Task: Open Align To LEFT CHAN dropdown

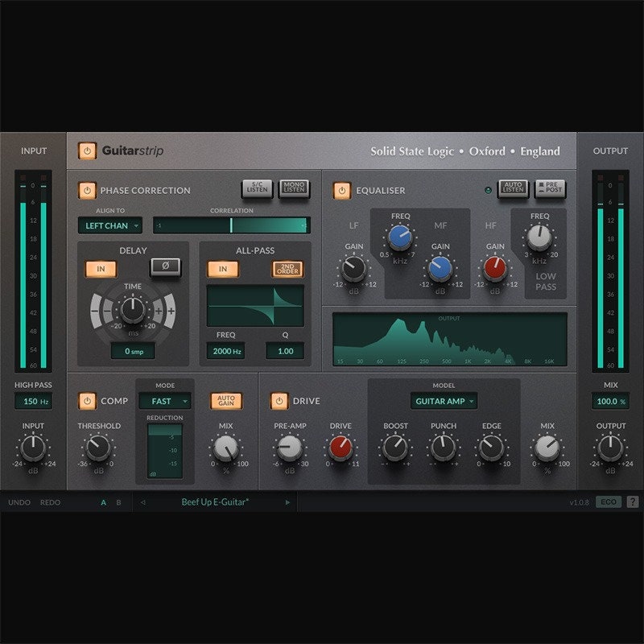Action: [110, 225]
